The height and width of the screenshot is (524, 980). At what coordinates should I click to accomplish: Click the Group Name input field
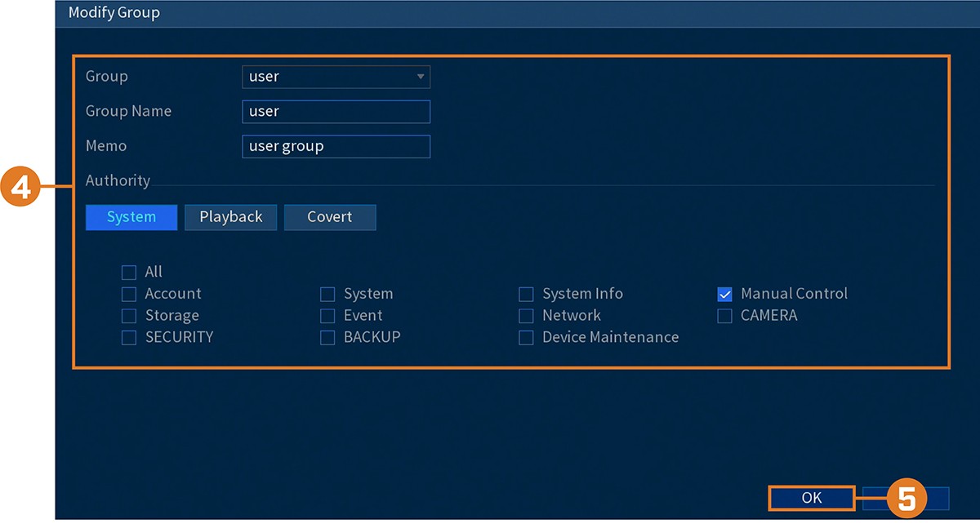click(336, 112)
